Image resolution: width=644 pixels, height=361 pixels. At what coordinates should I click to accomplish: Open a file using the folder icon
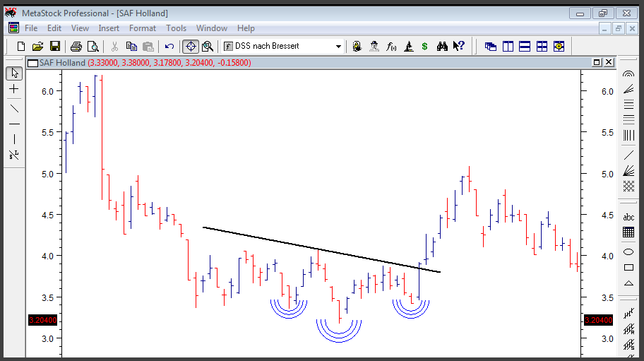[x=38, y=47]
